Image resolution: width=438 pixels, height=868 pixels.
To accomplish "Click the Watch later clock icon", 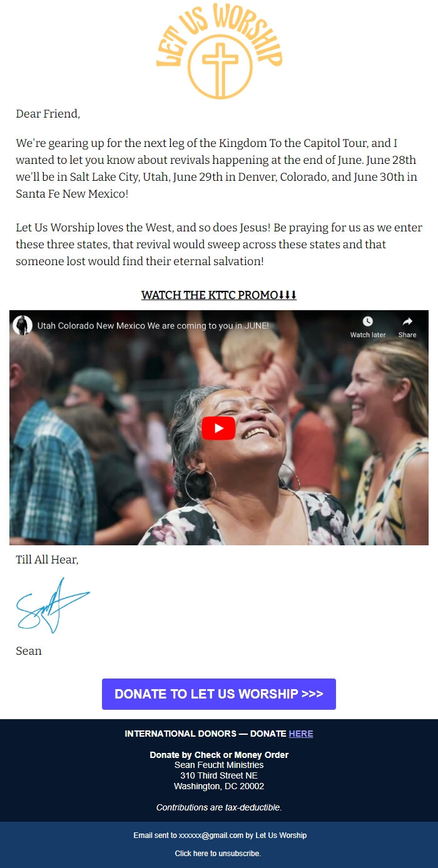I will (368, 321).
